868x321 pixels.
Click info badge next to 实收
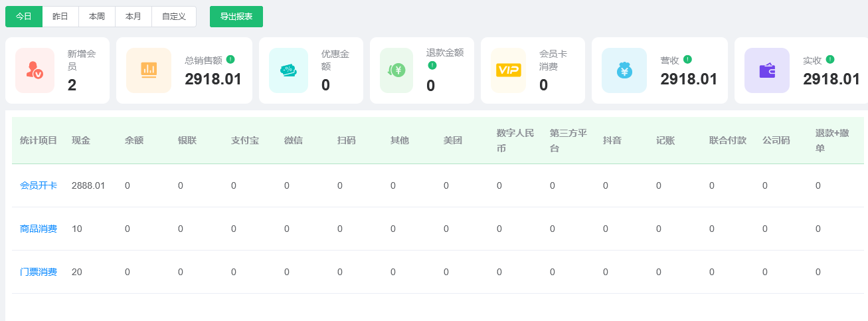point(830,59)
